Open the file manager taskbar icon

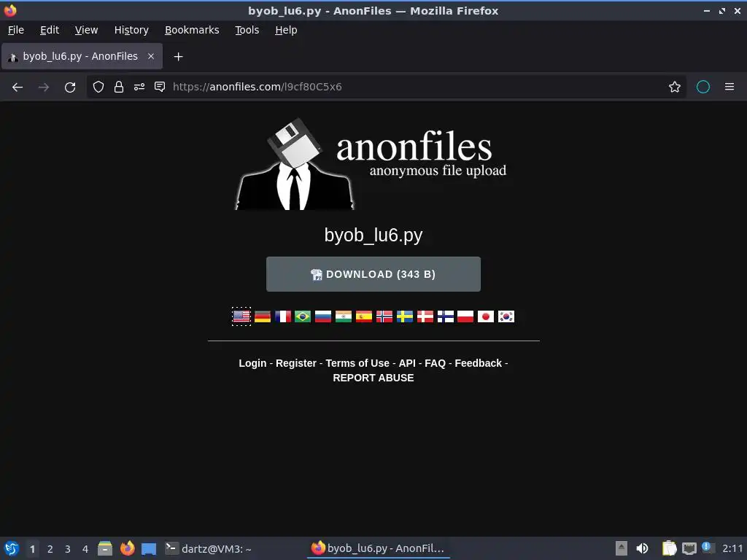(105, 548)
